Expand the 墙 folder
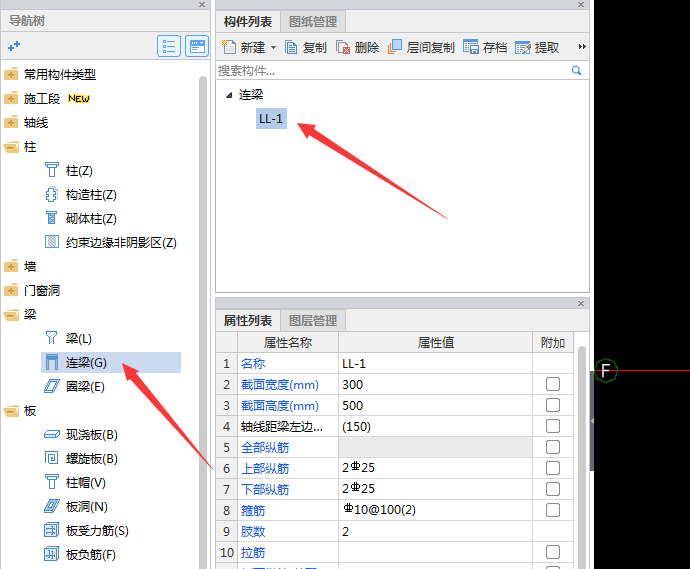This screenshot has height=569, width=690. [x=11, y=266]
